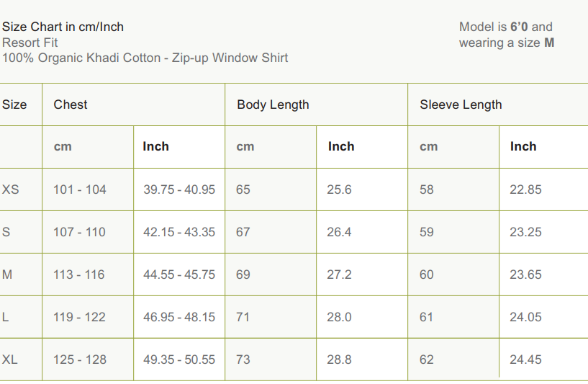This screenshot has width=588, height=384.
Task: Click the L size row label
Action: pos(6,317)
